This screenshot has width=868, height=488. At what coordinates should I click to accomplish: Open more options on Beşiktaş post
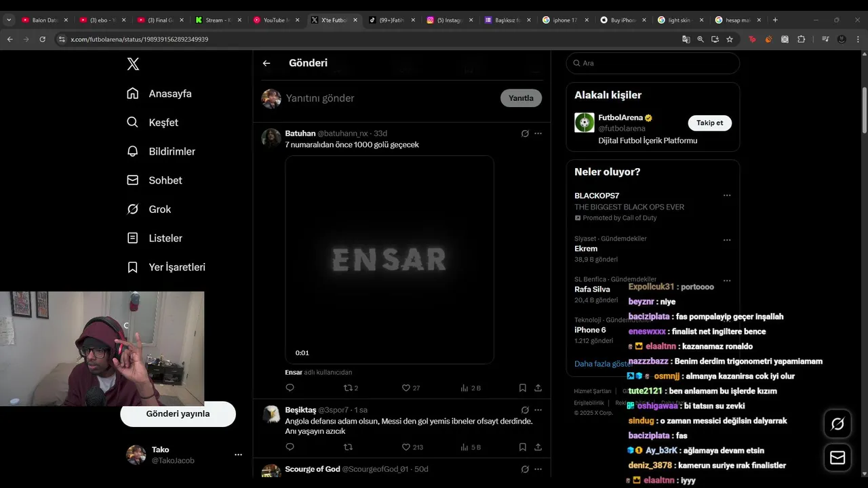(x=538, y=410)
